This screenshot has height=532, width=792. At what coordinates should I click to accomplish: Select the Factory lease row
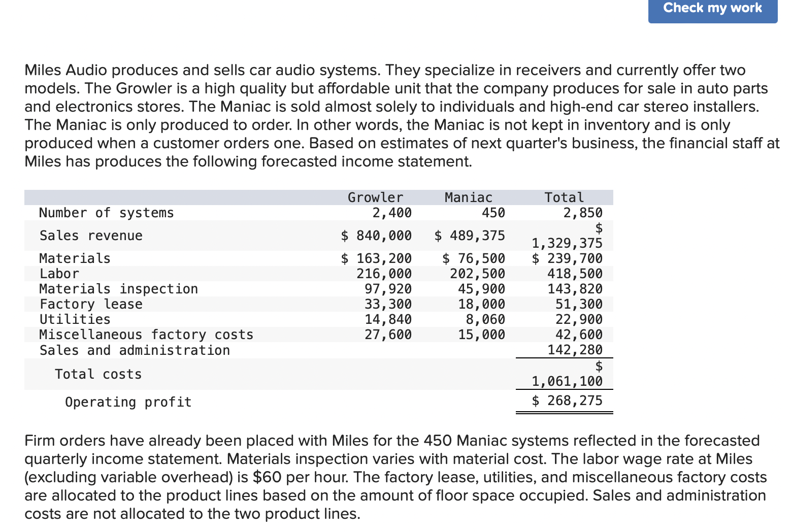tap(91, 304)
